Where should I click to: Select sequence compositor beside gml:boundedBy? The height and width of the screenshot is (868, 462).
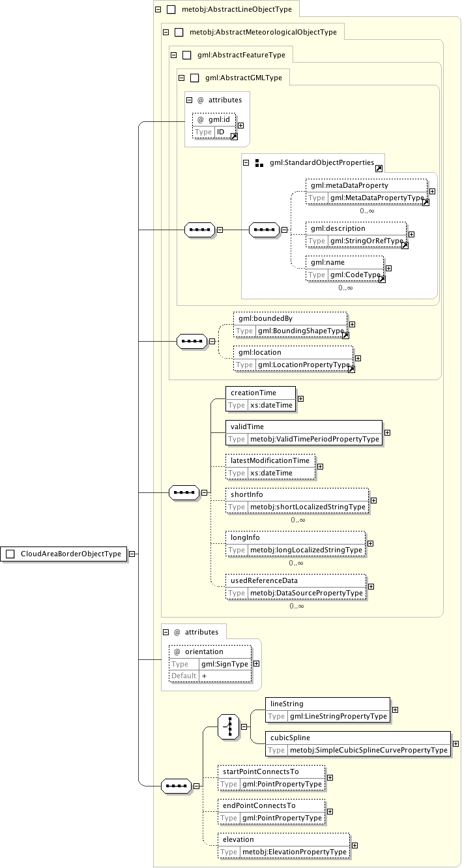(x=192, y=341)
